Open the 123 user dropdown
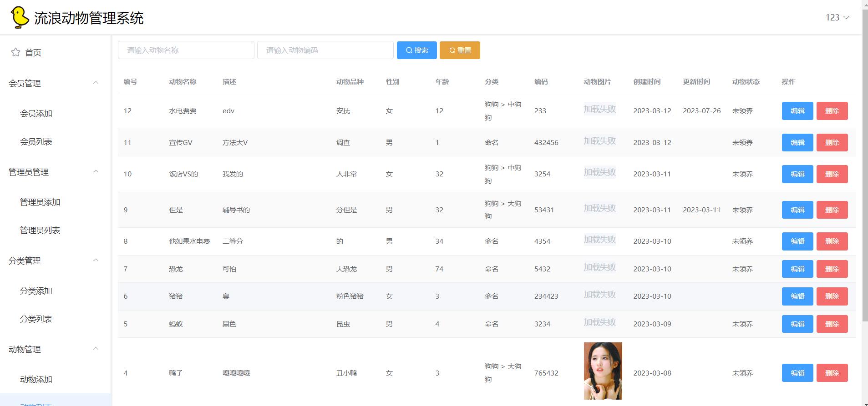 (838, 17)
